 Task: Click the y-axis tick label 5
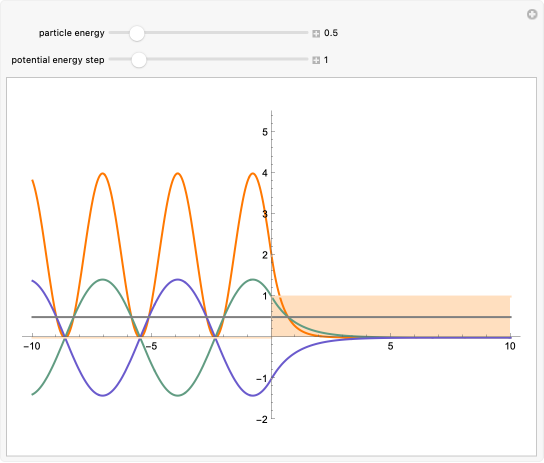[265, 132]
